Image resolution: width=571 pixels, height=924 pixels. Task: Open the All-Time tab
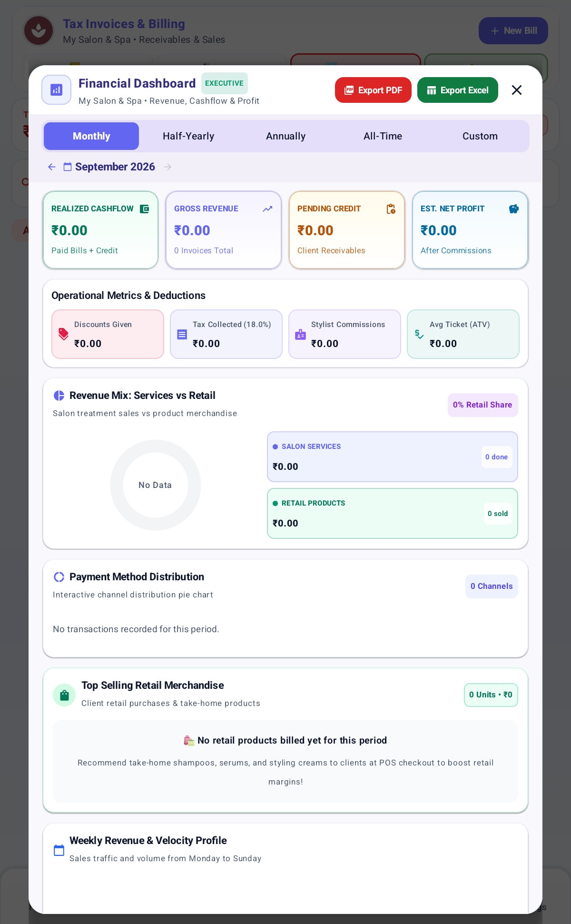(x=383, y=136)
